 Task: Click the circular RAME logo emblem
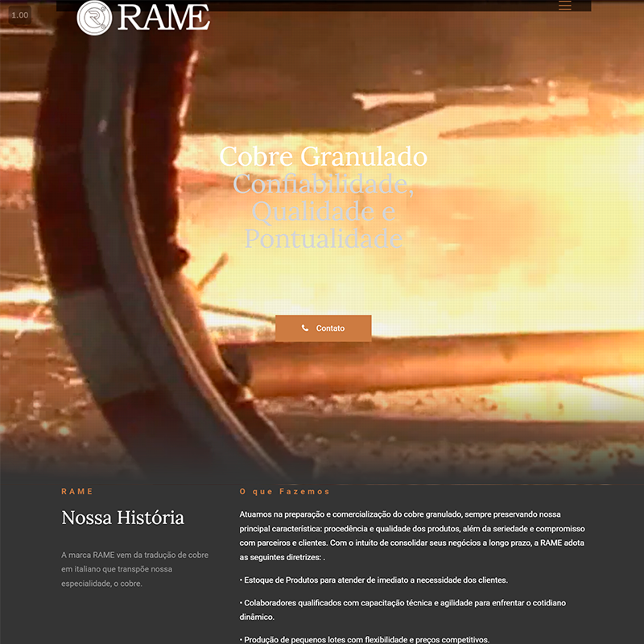pyautogui.click(x=95, y=17)
